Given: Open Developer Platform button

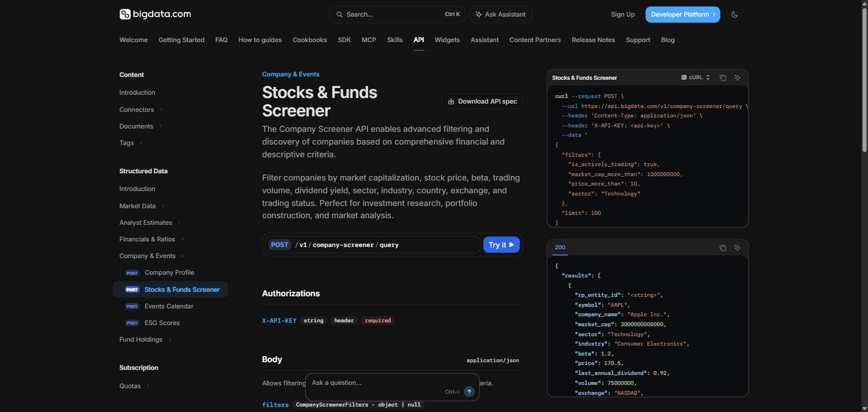Looking at the screenshot, I should 683,14.
